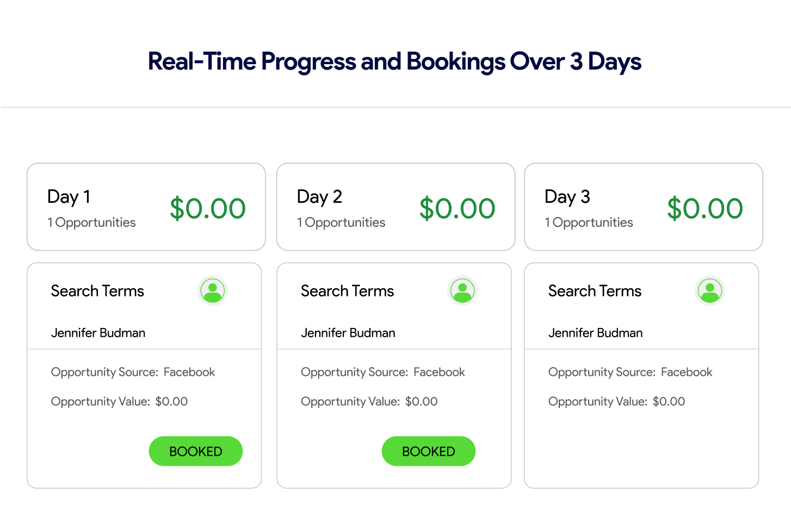Click the Day 1 user avatar icon
The height and width of the screenshot is (532, 791).
point(212,290)
